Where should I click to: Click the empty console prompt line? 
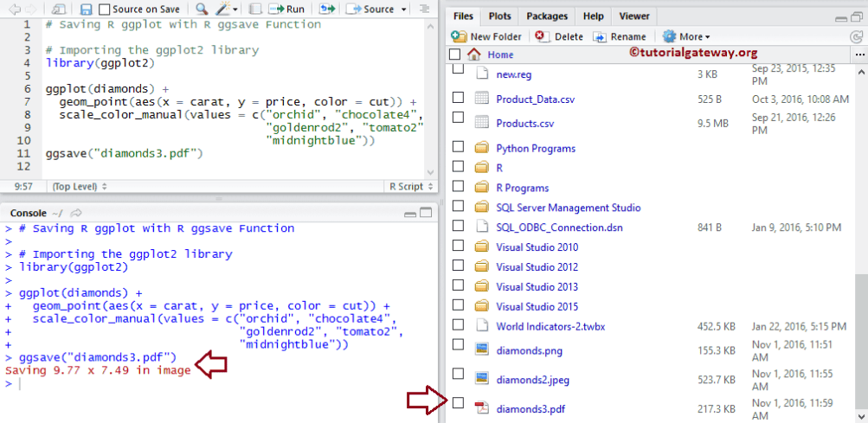(219, 384)
